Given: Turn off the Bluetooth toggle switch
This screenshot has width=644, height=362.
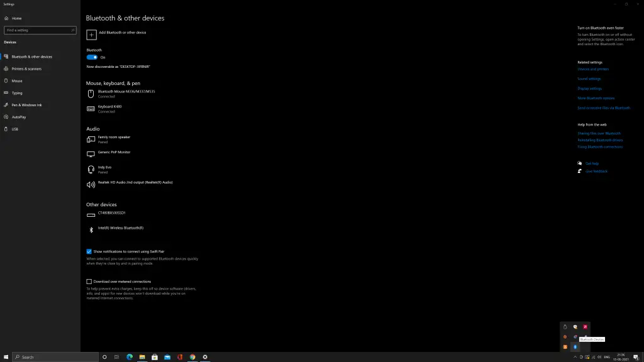Looking at the screenshot, I should [x=92, y=57].
